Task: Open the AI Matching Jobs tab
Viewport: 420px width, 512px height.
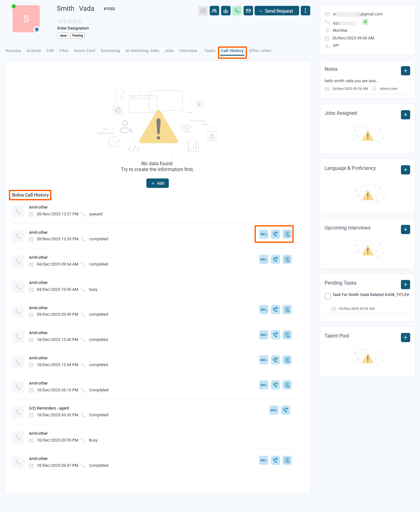Action: 142,51
